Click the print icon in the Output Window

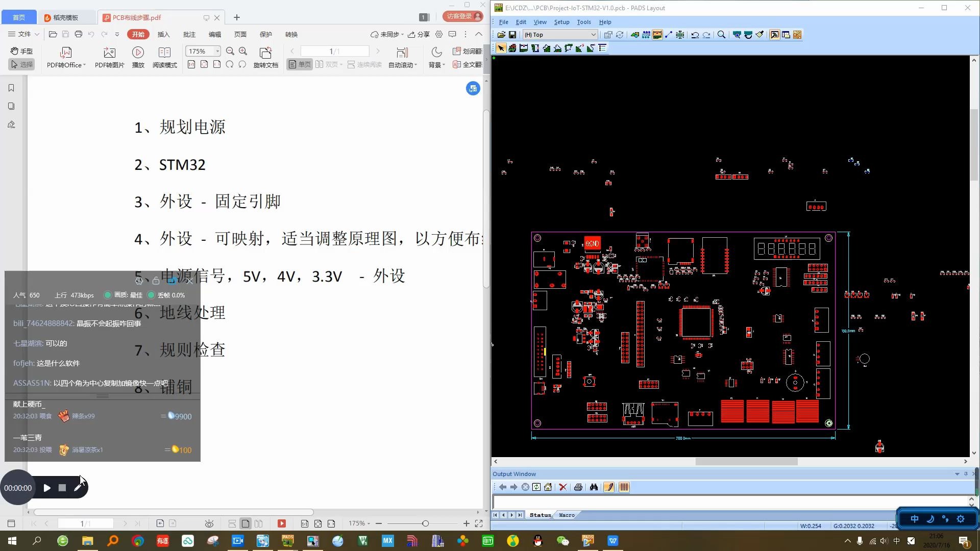578,487
